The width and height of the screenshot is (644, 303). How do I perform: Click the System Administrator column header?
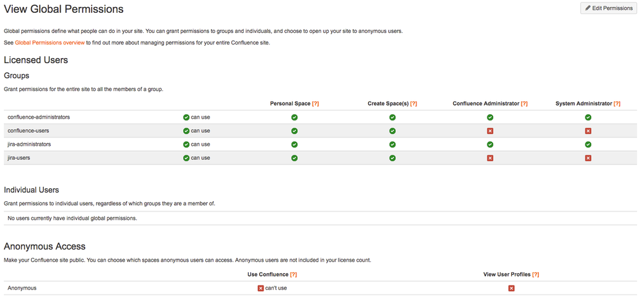click(583, 104)
